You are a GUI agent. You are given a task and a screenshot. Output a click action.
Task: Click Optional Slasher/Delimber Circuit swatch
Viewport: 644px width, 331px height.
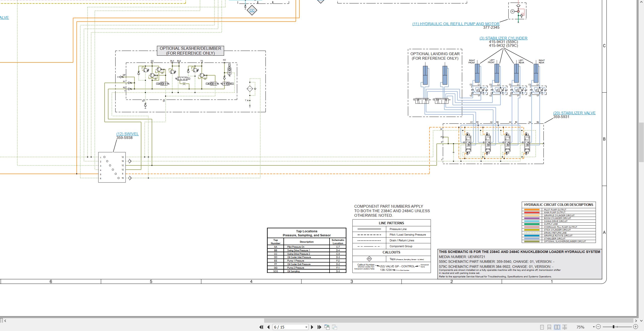click(532, 241)
